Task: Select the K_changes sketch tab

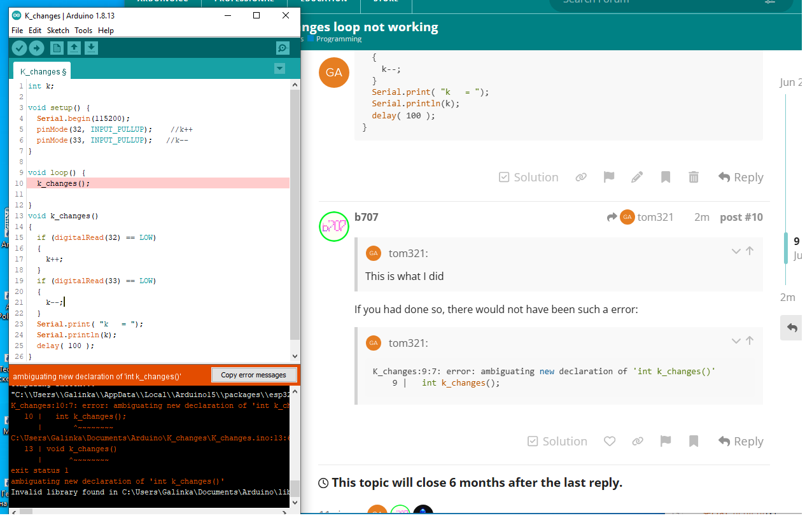Action: point(43,71)
